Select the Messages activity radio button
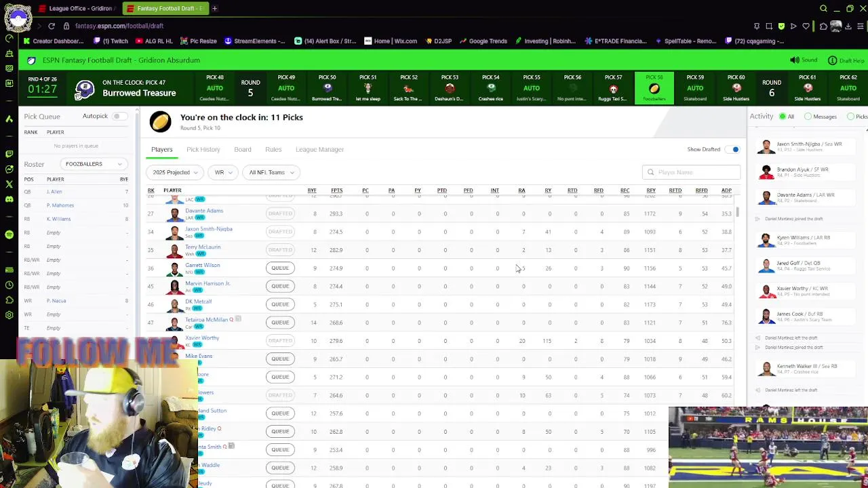Viewport: 868px width, 488px height. (808, 117)
